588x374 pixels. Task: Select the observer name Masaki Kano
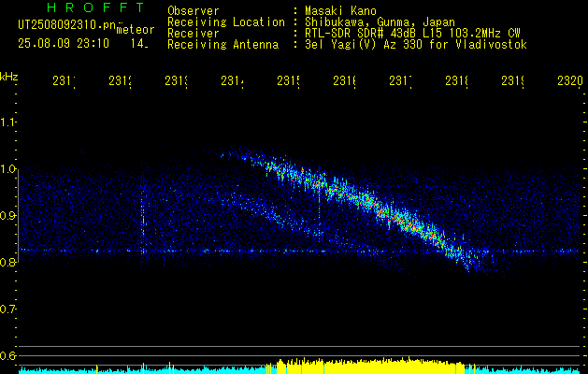[x=340, y=10]
